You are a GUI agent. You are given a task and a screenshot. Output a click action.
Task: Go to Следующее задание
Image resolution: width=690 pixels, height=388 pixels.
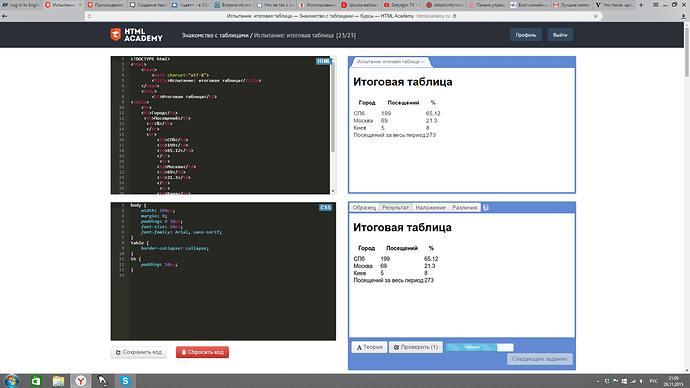[540, 359]
